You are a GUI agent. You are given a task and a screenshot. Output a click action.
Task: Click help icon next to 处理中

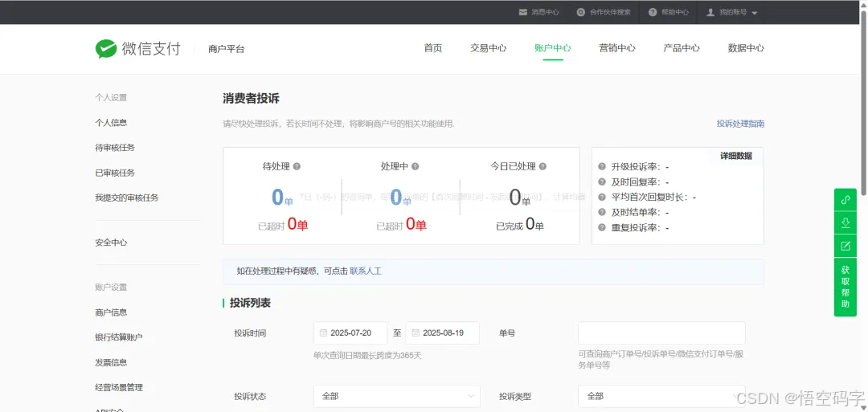[x=416, y=166]
